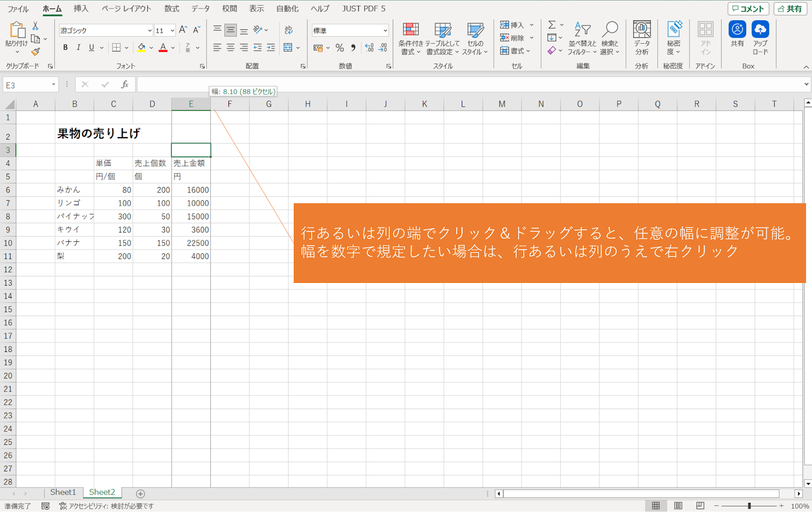812x512 pixels.
Task: Add a new sheet with the plus icon
Action: tap(141, 494)
